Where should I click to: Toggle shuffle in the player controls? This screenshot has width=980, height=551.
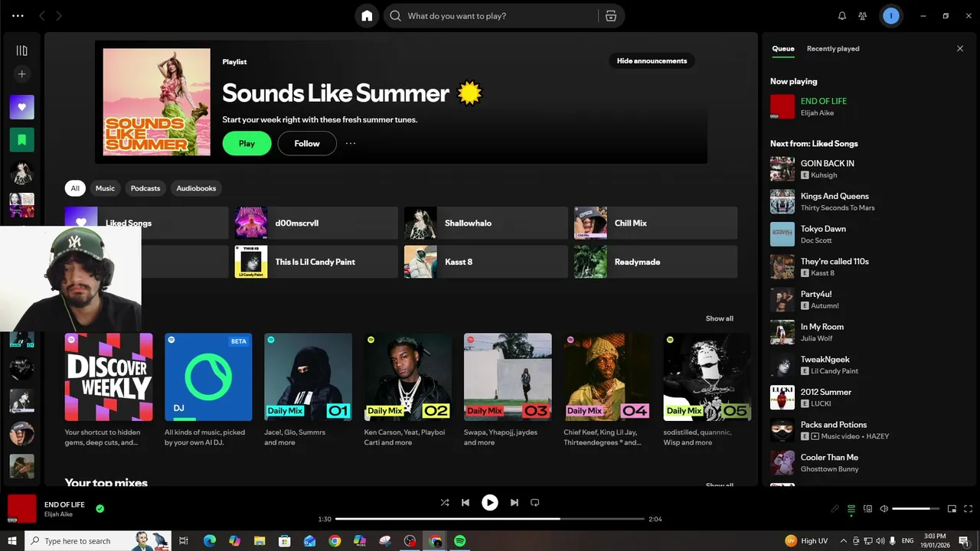coord(445,503)
